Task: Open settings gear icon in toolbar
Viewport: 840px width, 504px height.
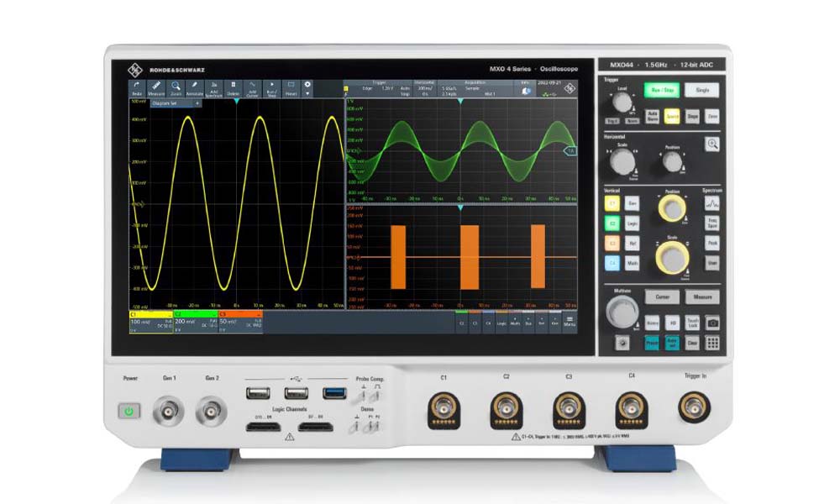Action: click(307, 85)
